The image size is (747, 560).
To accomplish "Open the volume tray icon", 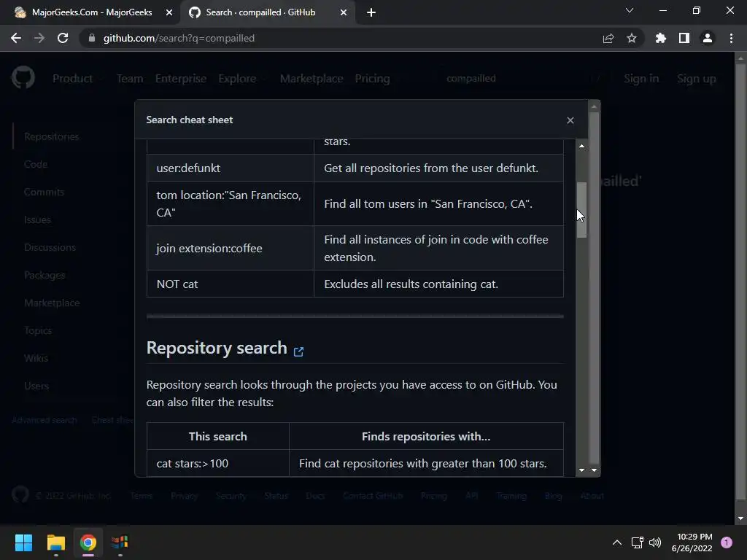I will click(656, 542).
